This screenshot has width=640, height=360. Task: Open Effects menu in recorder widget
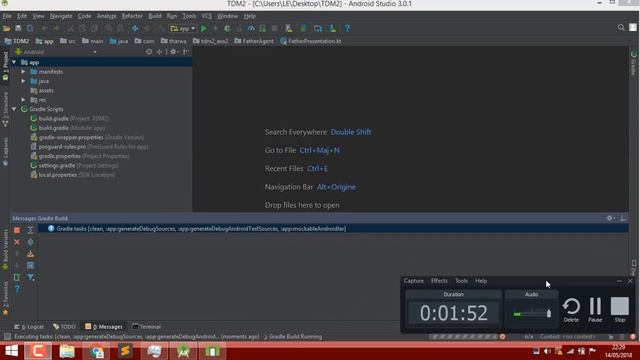(x=439, y=281)
